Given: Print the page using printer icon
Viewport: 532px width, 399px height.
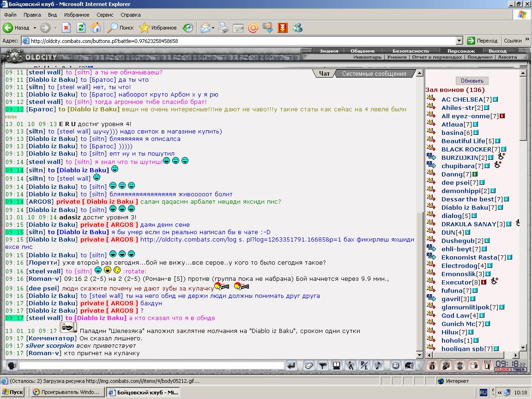Looking at the screenshot, I should [x=223, y=28].
